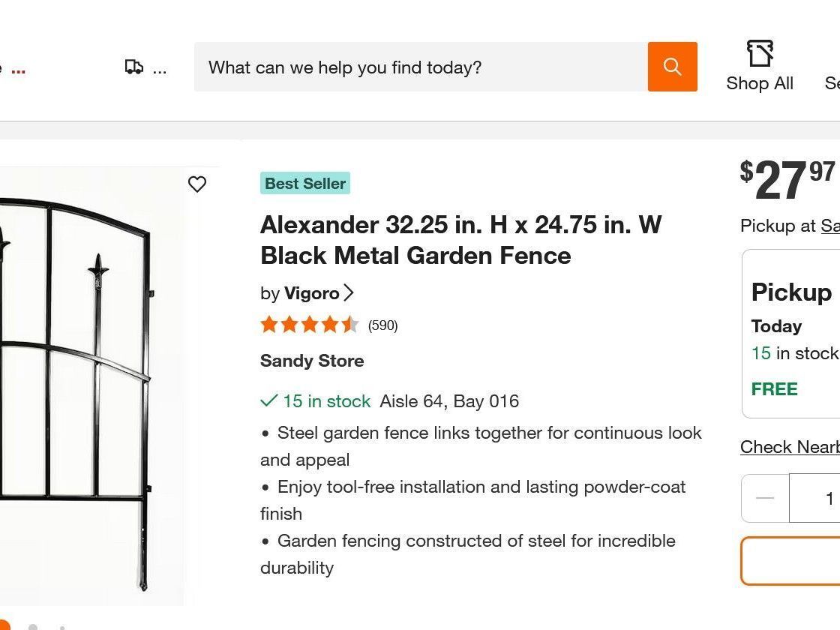Expand the Vigoro brand chevron
Image resolution: width=840 pixels, height=630 pixels.
click(x=349, y=292)
